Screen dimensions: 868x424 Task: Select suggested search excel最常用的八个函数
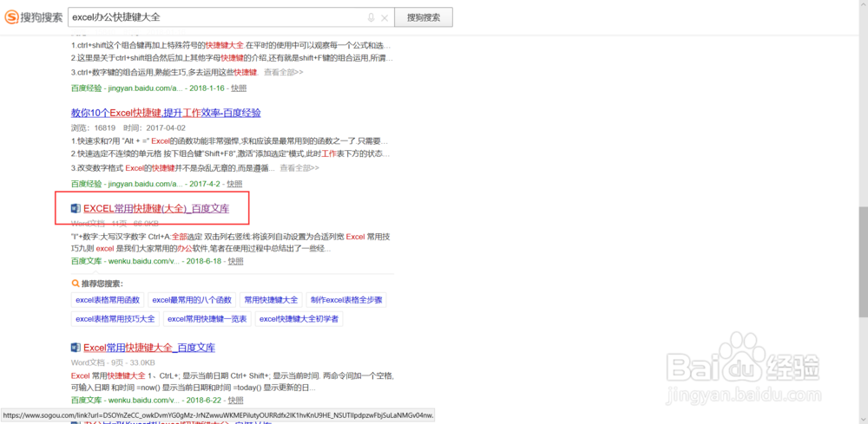coord(192,300)
